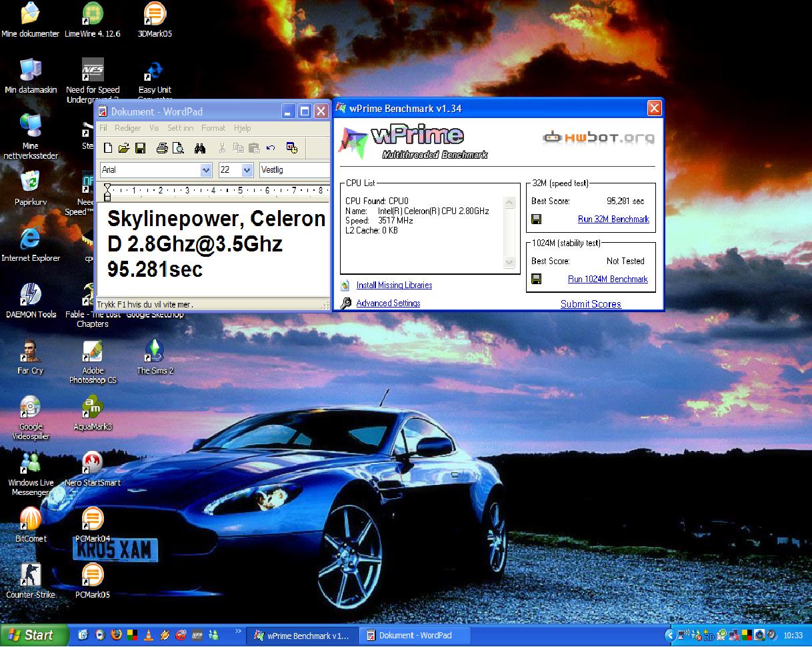
Task: Launch VLC cone icon in quick launch
Action: tap(149, 635)
